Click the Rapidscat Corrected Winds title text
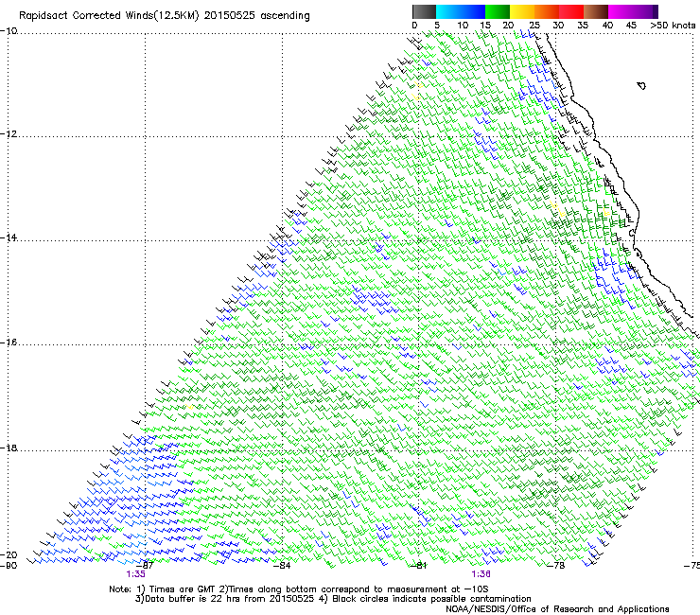 point(165,16)
